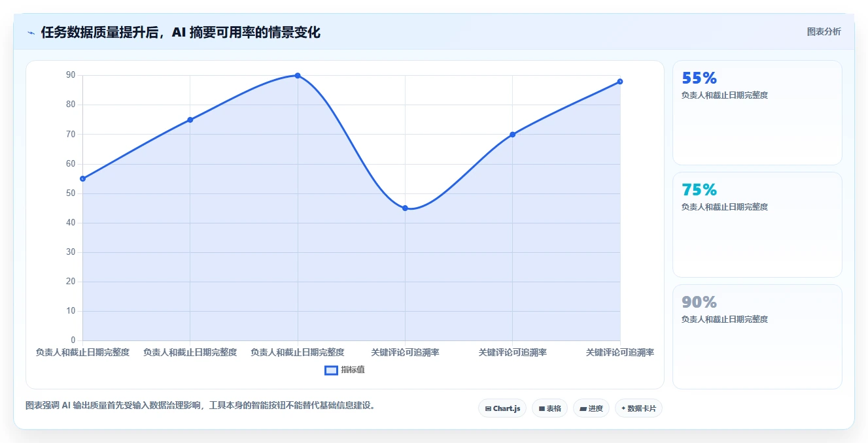Viewport: 868px width, 443px height.
Task: Click the lightning icon beside the chart title
Action: pyautogui.click(x=31, y=33)
